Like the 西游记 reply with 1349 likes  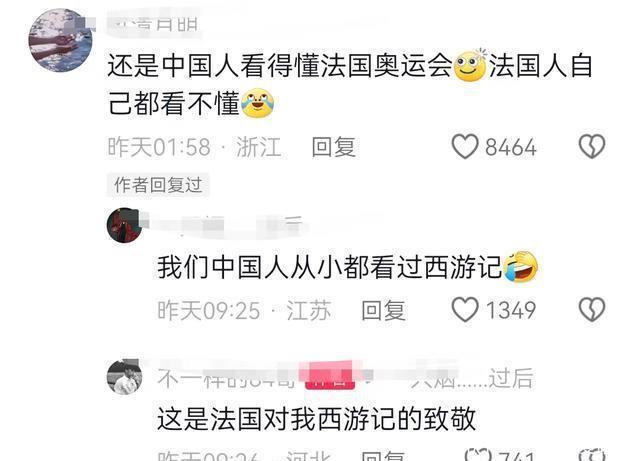[465, 309]
